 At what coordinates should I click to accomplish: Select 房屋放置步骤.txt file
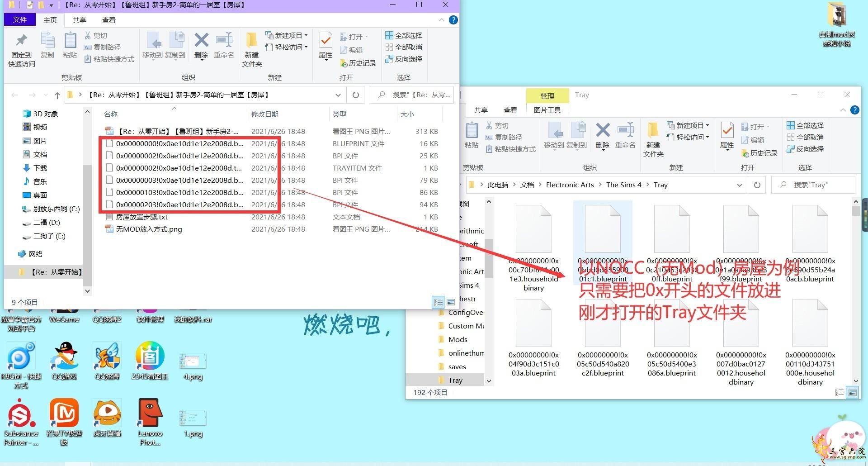point(142,217)
